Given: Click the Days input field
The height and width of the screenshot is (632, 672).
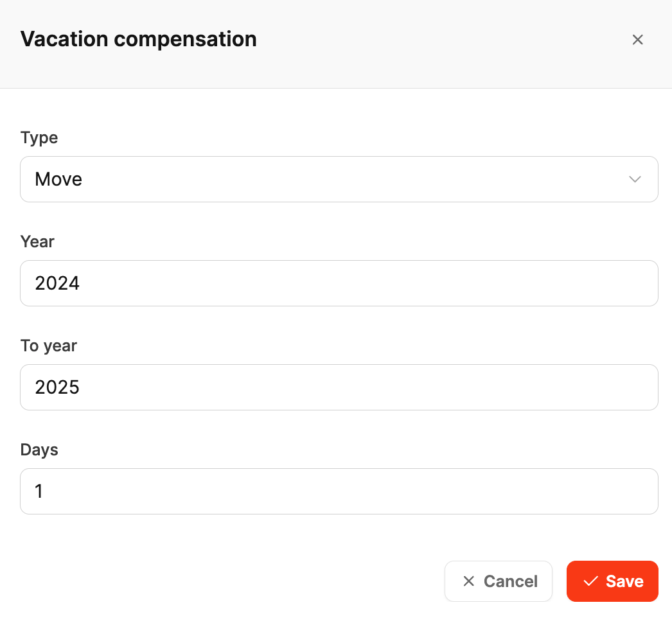Looking at the screenshot, I should [339, 491].
